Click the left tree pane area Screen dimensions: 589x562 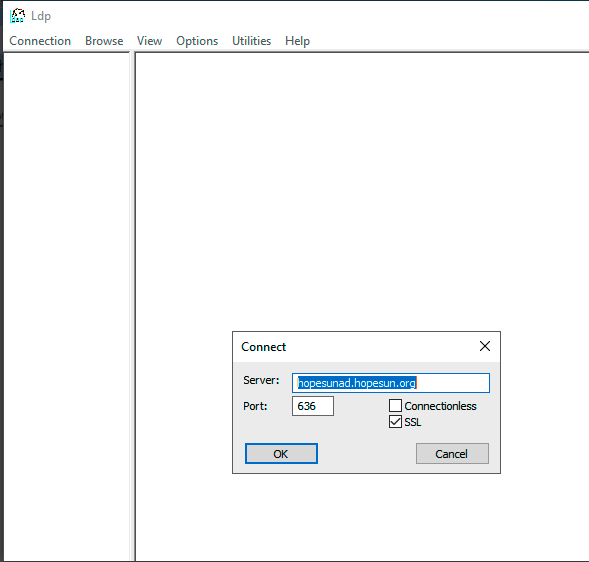click(x=66, y=306)
